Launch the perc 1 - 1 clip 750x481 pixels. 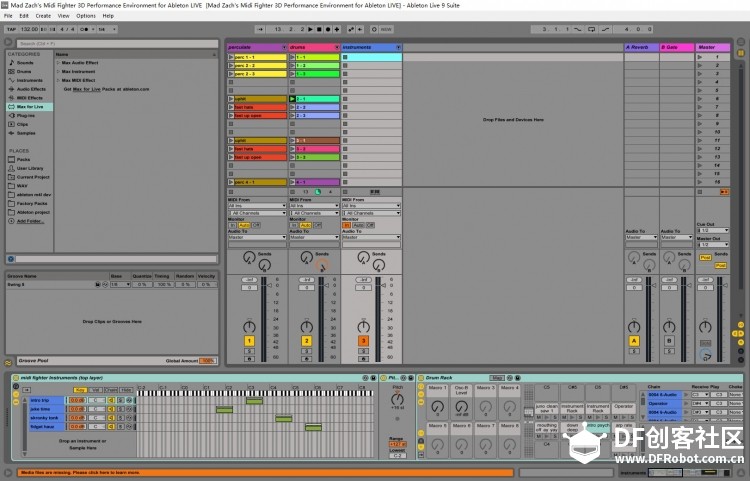[x=231, y=57]
